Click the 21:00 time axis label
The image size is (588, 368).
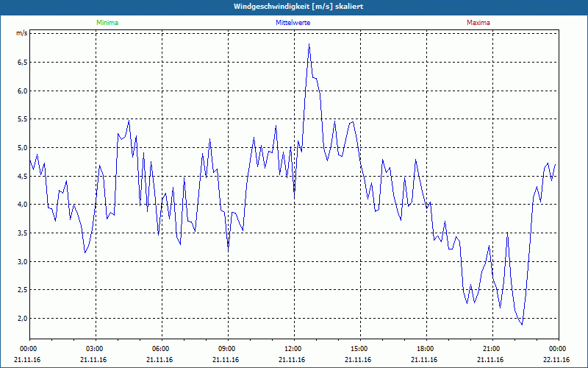[491, 349]
